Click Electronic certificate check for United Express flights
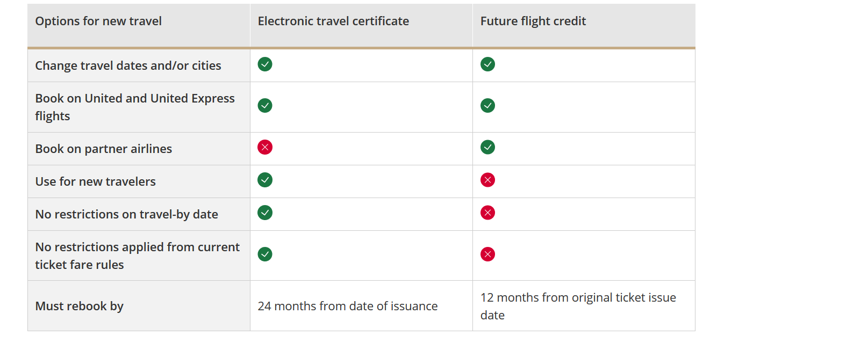 pos(265,106)
